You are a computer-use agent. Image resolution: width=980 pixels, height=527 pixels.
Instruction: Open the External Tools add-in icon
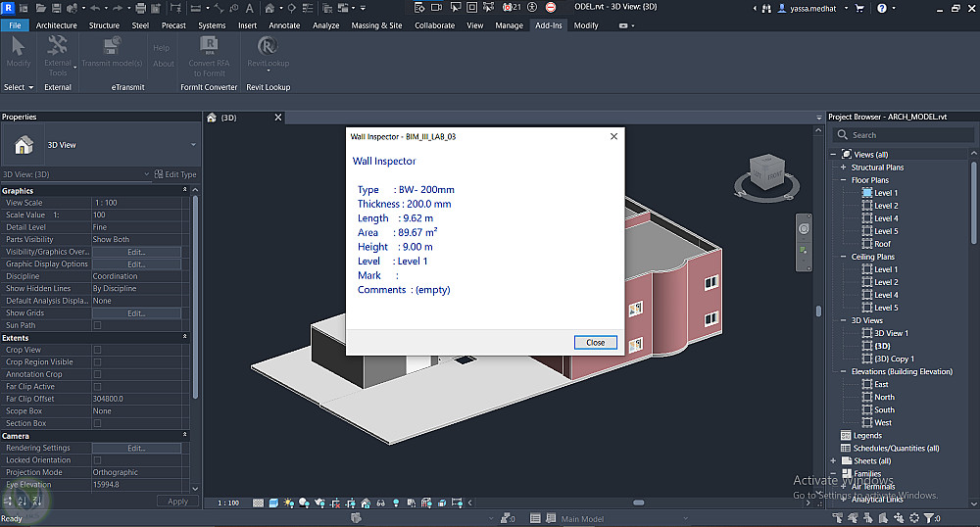tap(58, 47)
